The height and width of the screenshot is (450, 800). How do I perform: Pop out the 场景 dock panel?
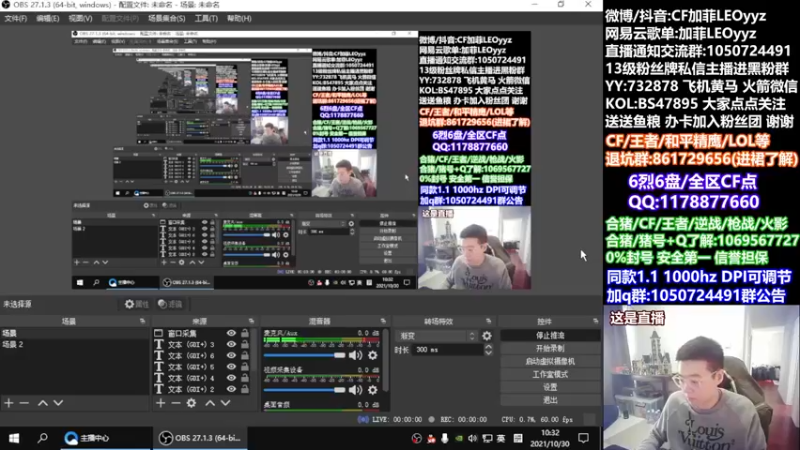tap(142, 321)
